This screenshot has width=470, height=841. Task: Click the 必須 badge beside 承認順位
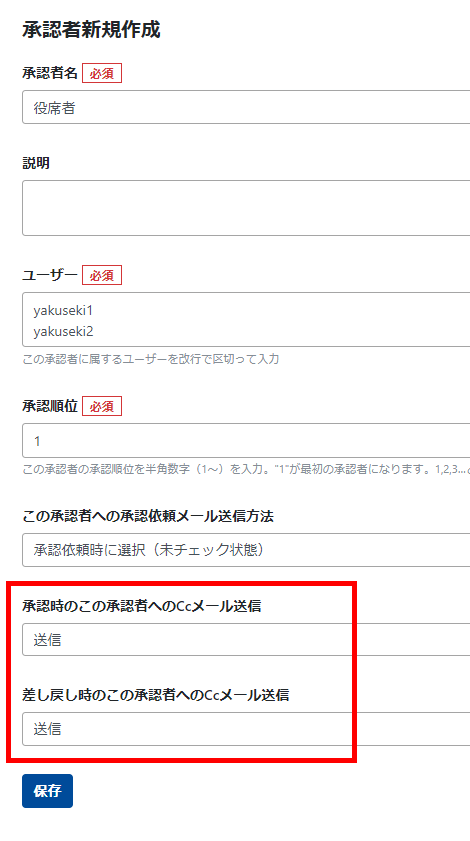point(102,406)
